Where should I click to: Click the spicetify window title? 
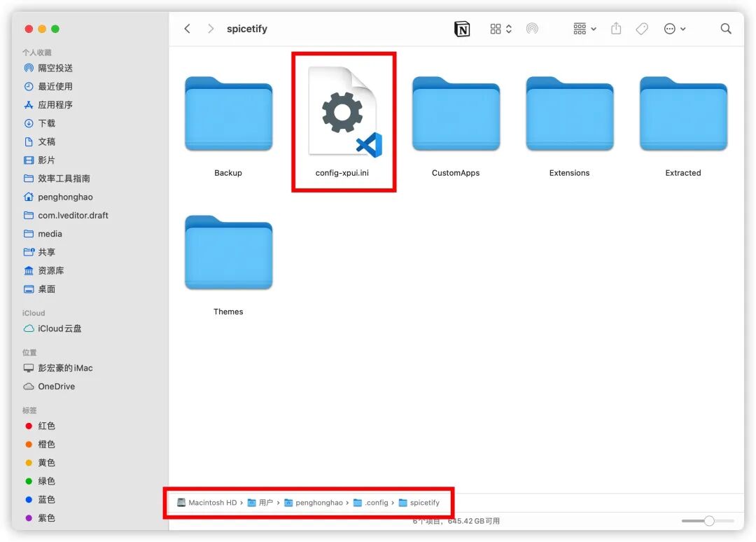click(x=247, y=29)
